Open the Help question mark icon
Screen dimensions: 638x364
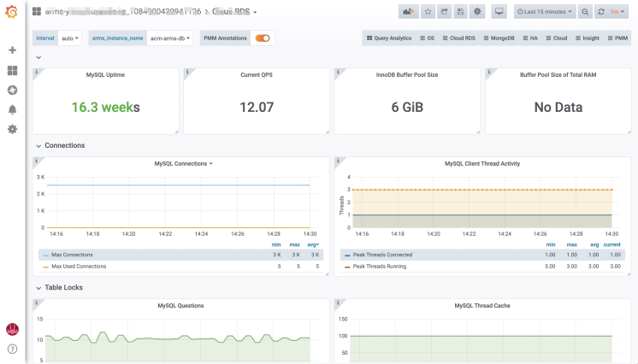[13, 349]
